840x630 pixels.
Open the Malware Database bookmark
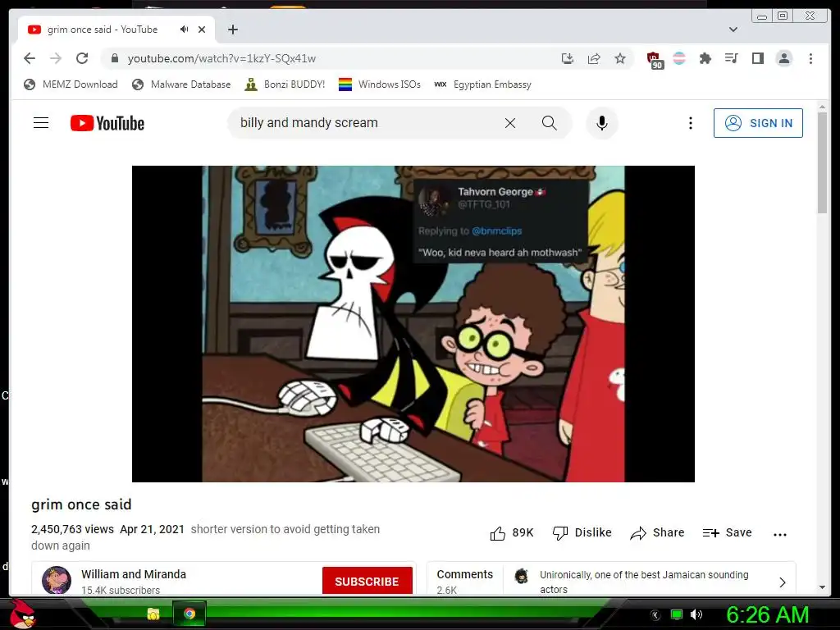click(181, 84)
